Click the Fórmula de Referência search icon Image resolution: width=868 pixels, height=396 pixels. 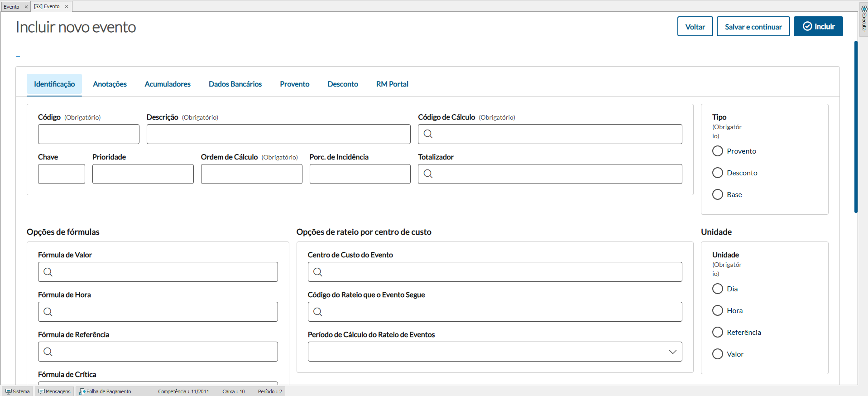pyautogui.click(x=48, y=352)
